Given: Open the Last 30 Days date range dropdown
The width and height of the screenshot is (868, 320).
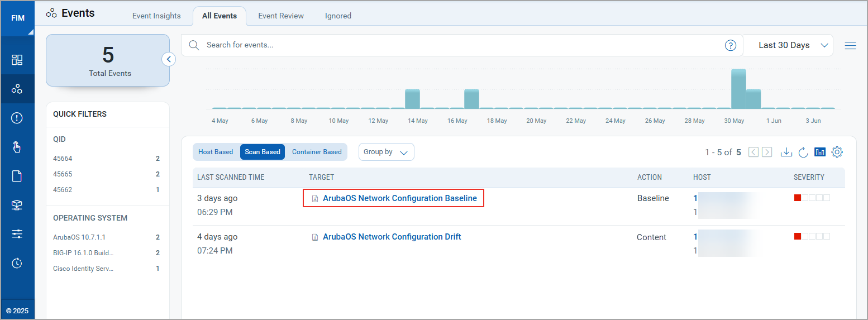Looking at the screenshot, I should pyautogui.click(x=788, y=45).
